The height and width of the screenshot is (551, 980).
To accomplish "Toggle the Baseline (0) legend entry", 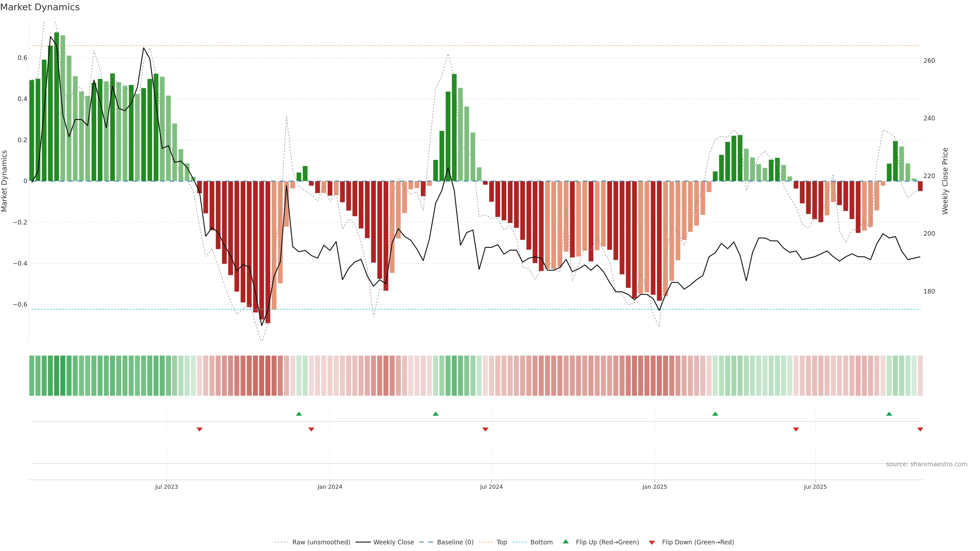I will pos(455,542).
